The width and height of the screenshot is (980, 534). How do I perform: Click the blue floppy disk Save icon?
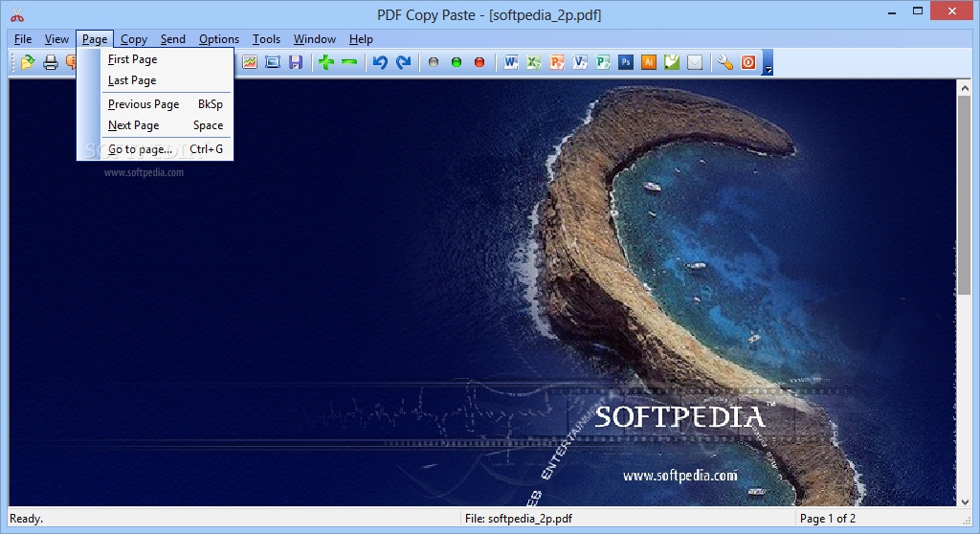[296, 62]
